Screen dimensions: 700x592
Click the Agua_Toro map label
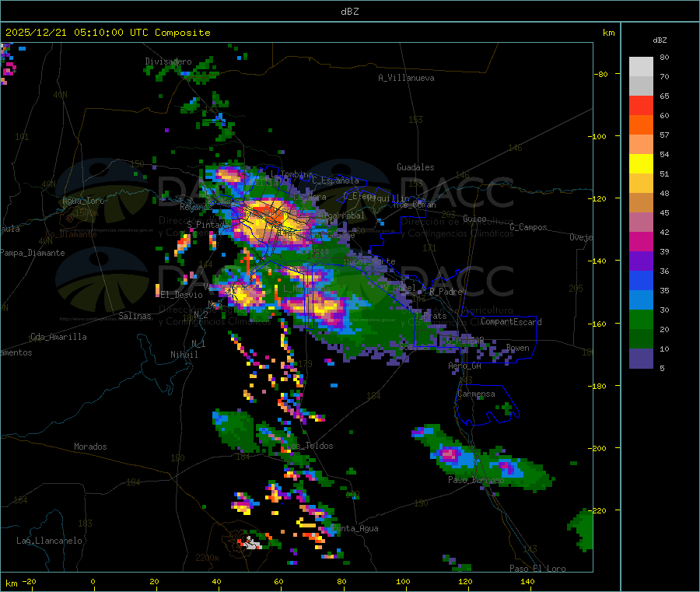[x=83, y=201]
